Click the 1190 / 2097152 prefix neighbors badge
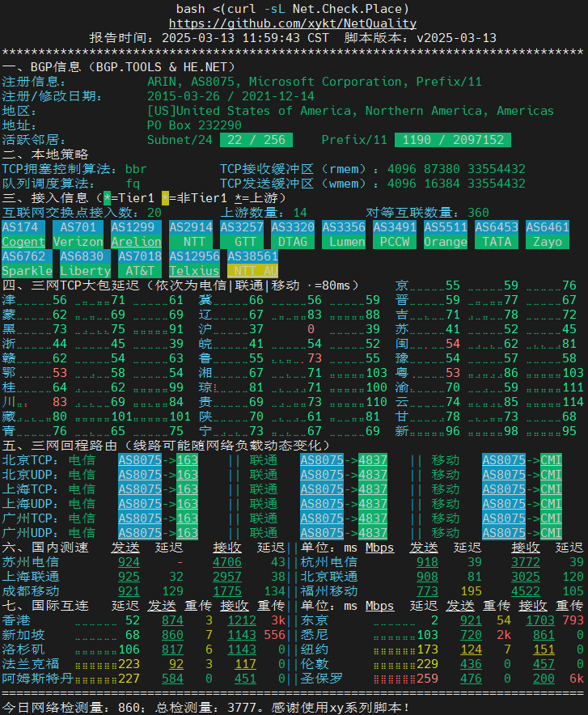The image size is (588, 715). (x=453, y=140)
